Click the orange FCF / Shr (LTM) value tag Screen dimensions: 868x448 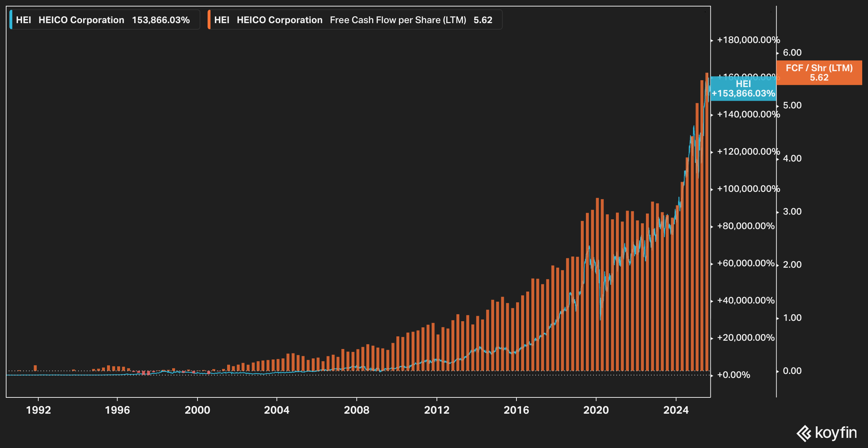pos(819,73)
